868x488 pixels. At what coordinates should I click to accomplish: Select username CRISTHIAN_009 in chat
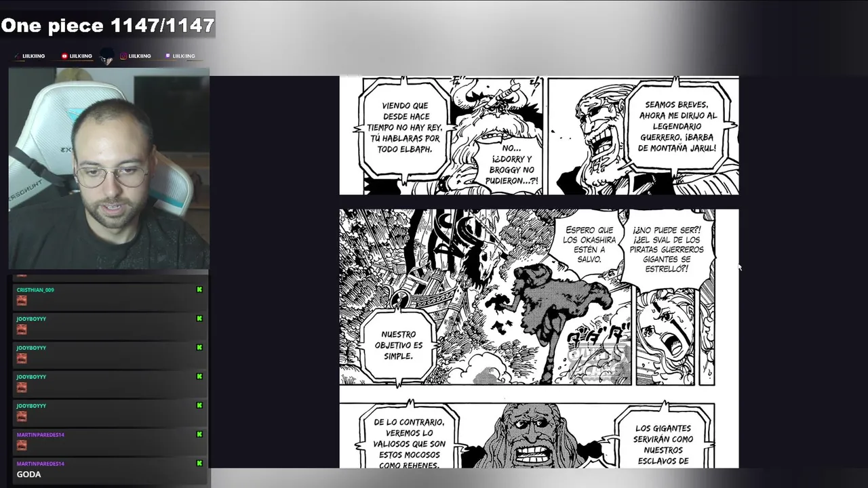click(x=35, y=290)
